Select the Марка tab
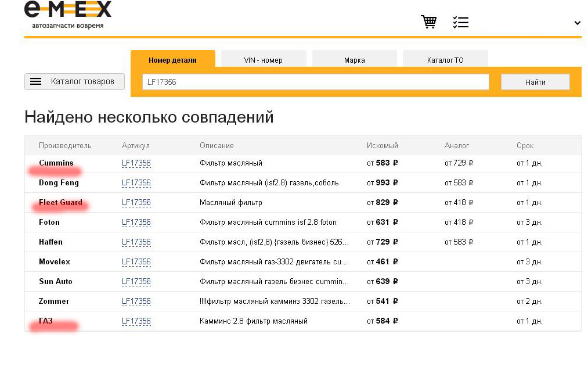 [354, 60]
